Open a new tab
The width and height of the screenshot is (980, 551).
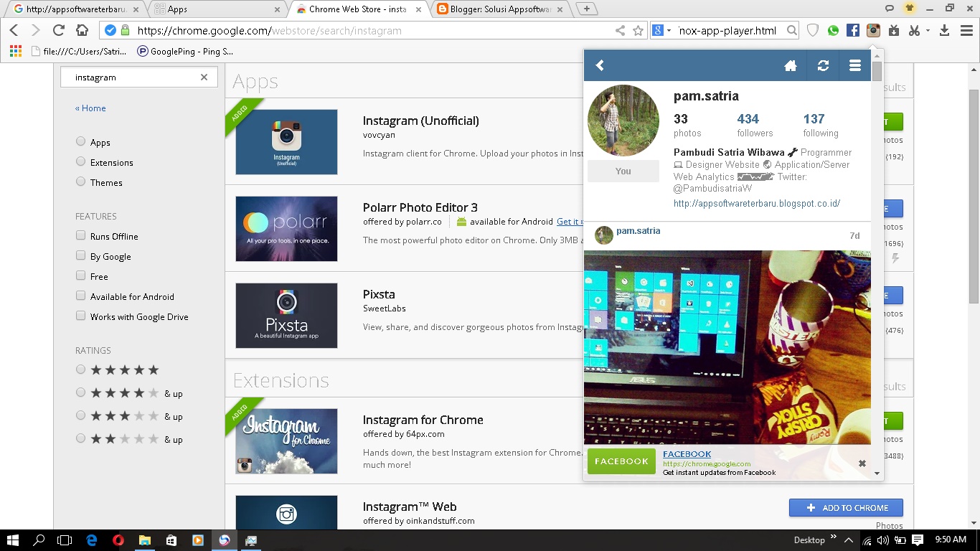[x=587, y=9]
